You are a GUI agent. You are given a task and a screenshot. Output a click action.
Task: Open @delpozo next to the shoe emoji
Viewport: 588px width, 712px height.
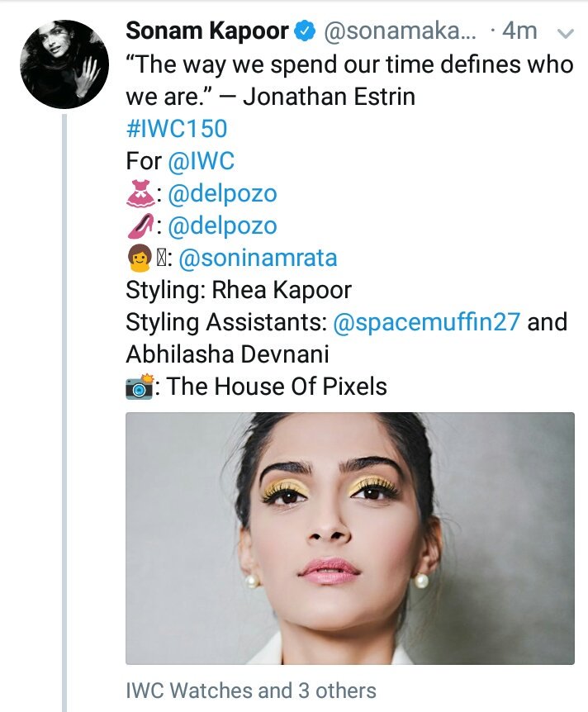(222, 226)
